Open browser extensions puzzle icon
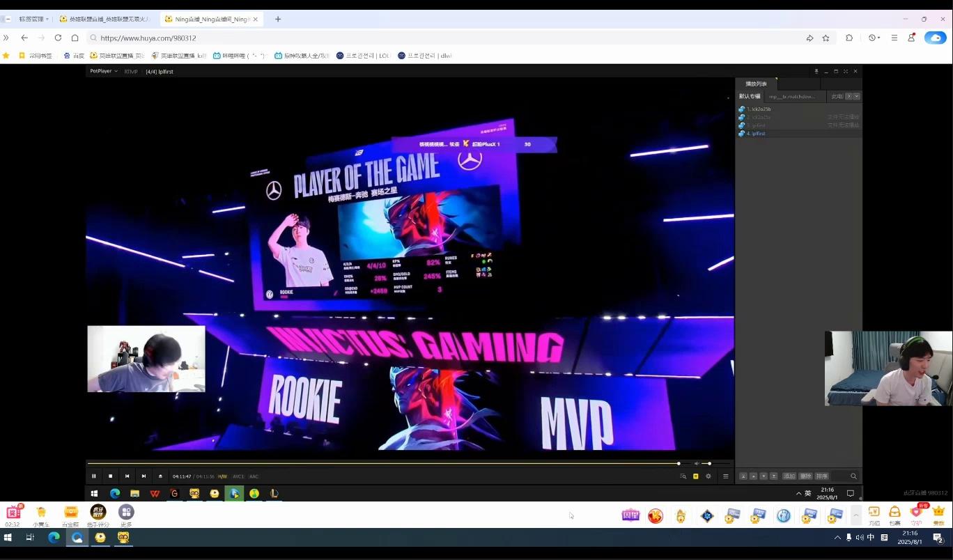 pos(849,38)
